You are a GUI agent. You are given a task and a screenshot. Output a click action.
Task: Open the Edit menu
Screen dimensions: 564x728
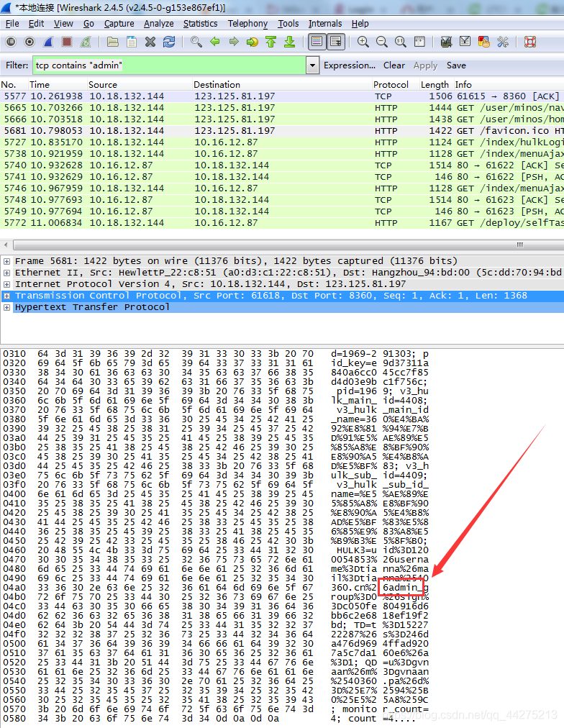point(36,24)
